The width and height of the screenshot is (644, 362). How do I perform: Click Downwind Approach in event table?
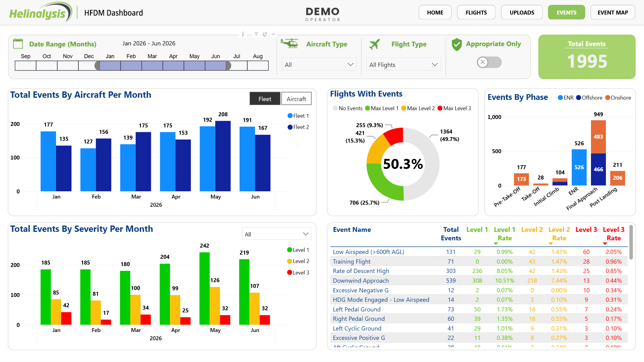click(360, 281)
